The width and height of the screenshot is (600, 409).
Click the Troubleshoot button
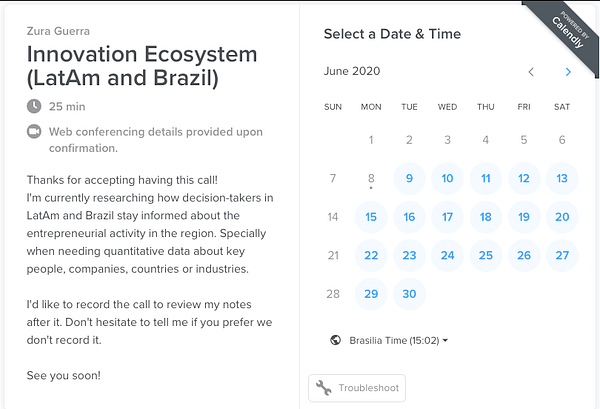coord(357,388)
